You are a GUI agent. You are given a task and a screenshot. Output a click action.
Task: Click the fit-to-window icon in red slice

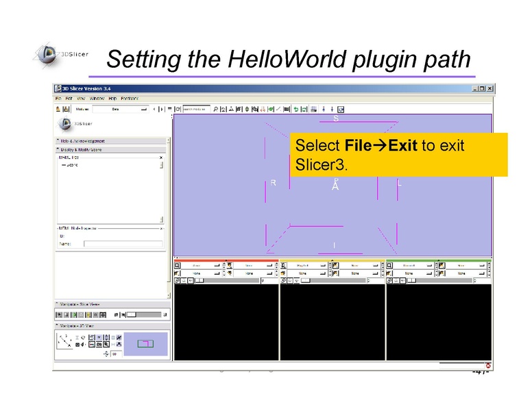coord(177,266)
